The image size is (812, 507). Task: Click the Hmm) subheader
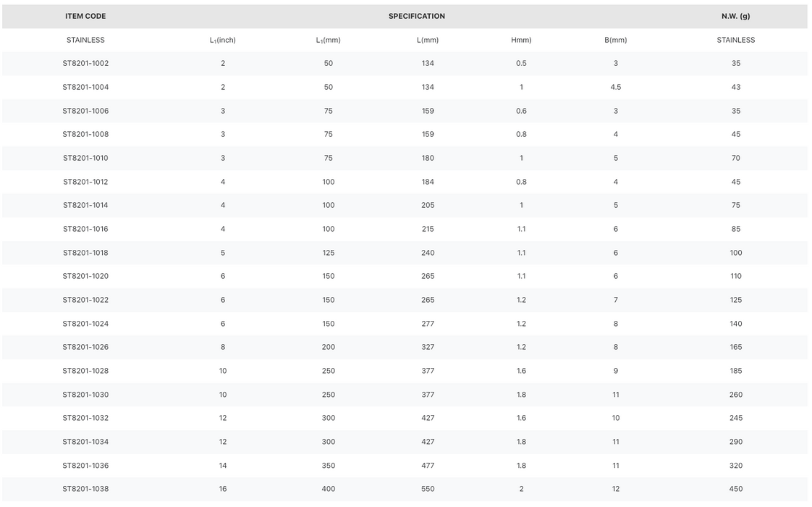(522, 40)
